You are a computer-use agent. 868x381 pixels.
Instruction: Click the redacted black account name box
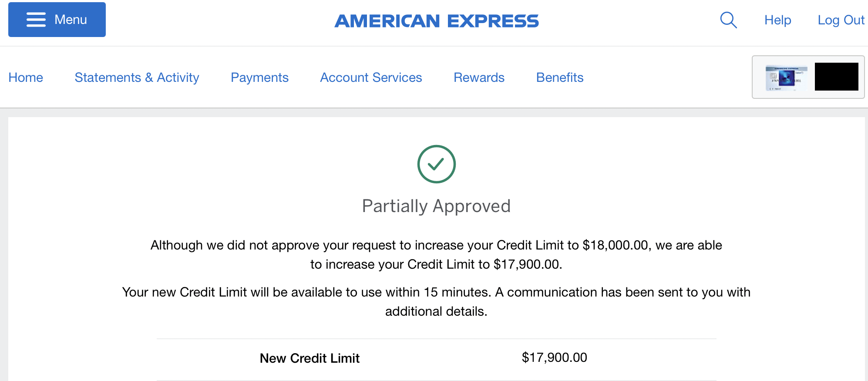point(836,77)
